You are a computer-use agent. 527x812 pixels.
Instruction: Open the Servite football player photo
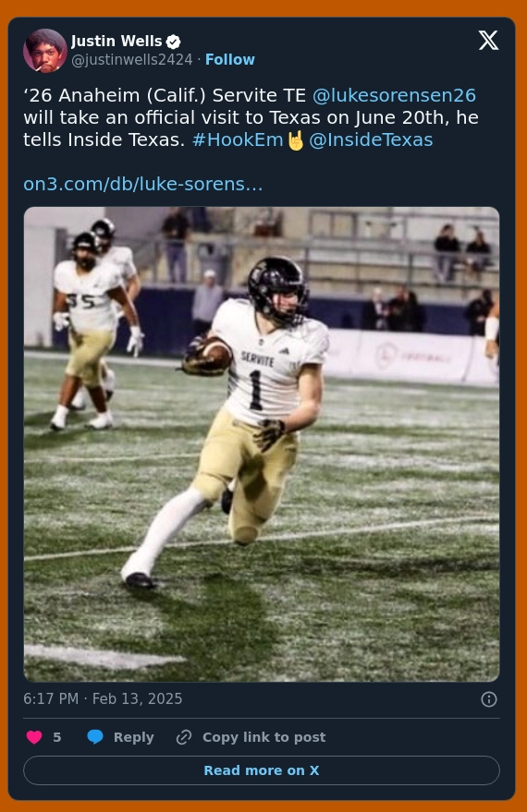[x=262, y=443]
